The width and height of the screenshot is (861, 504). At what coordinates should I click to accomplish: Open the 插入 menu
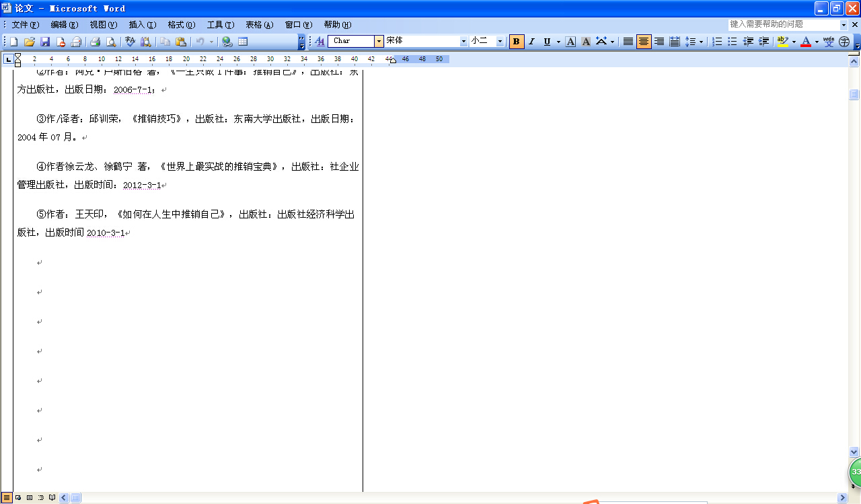(141, 25)
